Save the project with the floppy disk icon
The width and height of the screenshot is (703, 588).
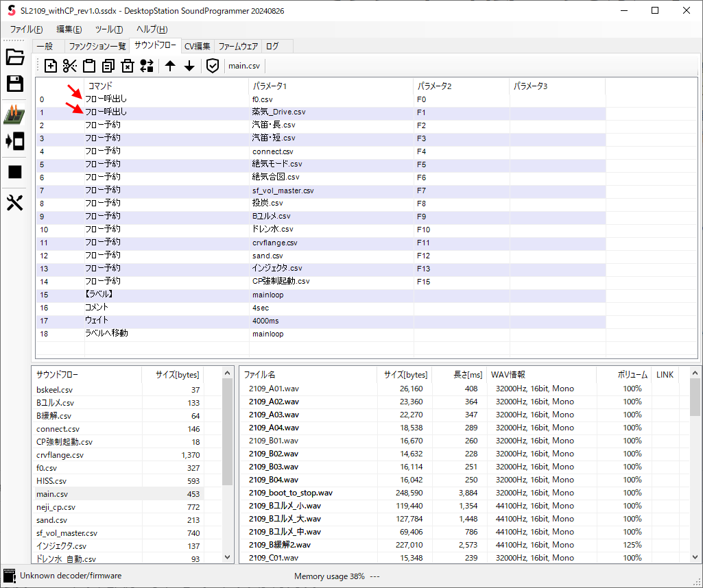15,84
